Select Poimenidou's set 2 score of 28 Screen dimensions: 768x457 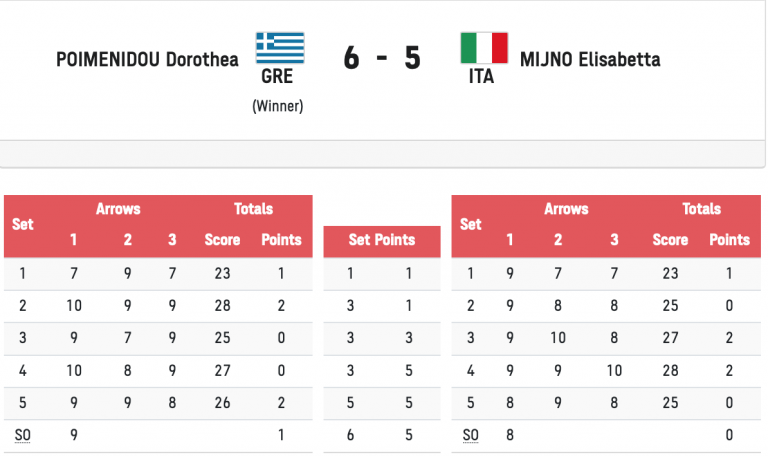click(222, 306)
